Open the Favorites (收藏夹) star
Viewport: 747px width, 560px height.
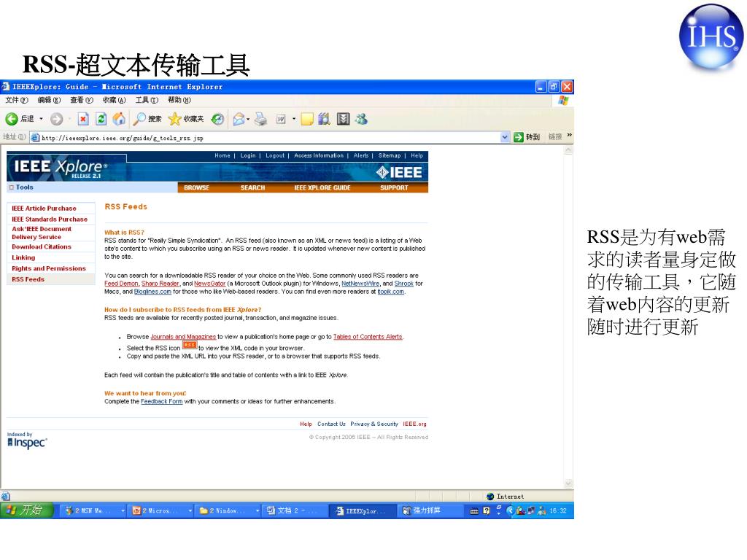click(175, 119)
